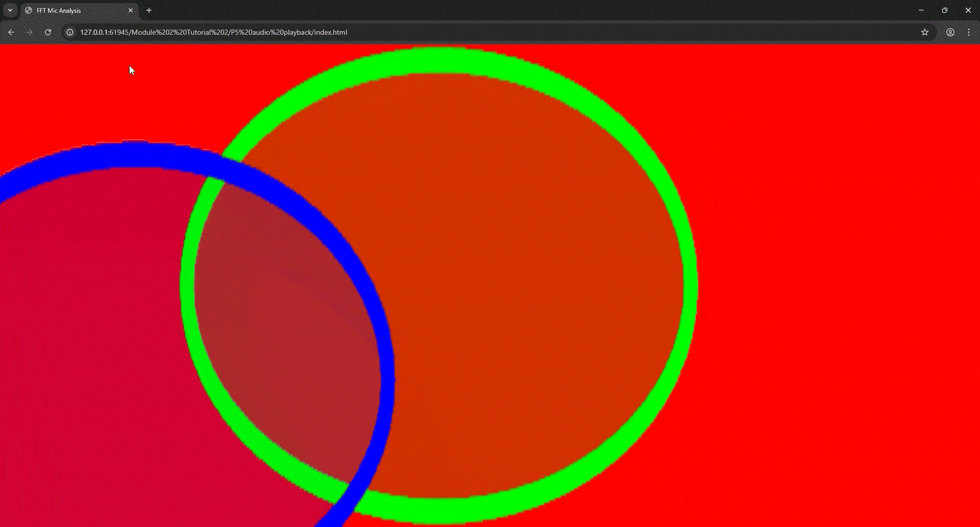980x527 pixels.
Task: Click the back navigation arrow
Action: 11,32
